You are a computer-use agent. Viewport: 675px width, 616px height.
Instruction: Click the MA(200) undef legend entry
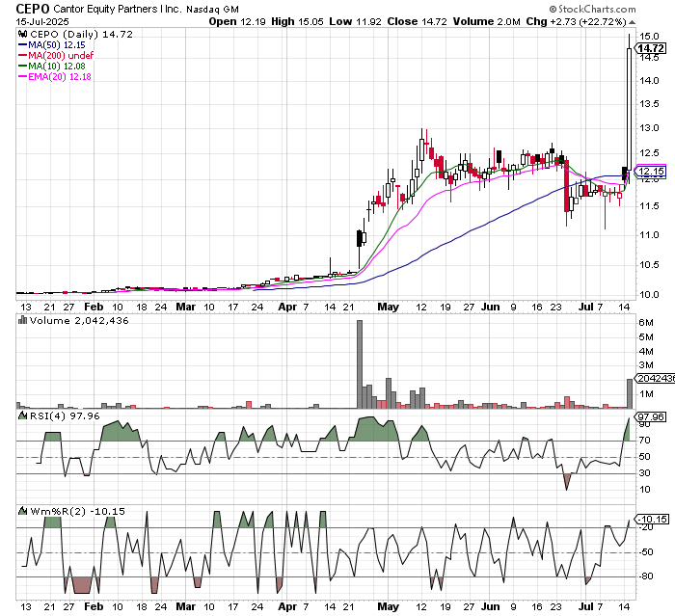pos(56,55)
